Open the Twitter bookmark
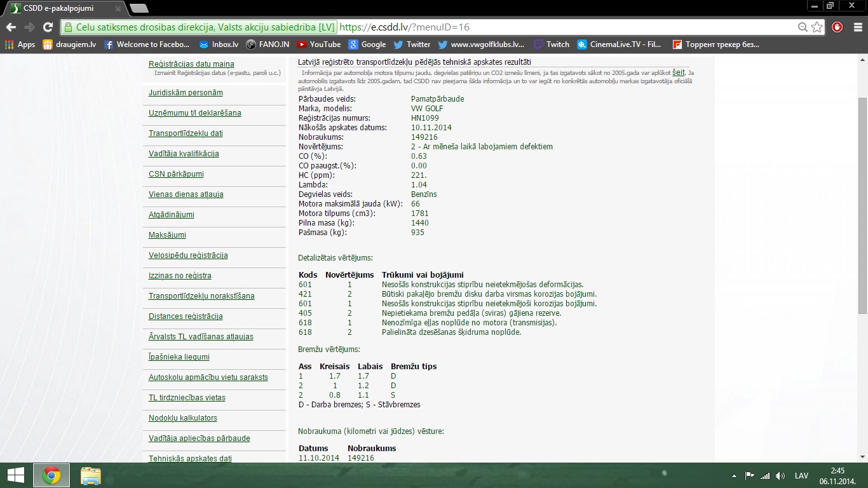Screen dimensions: 868x488 pyautogui.click(x=412, y=44)
